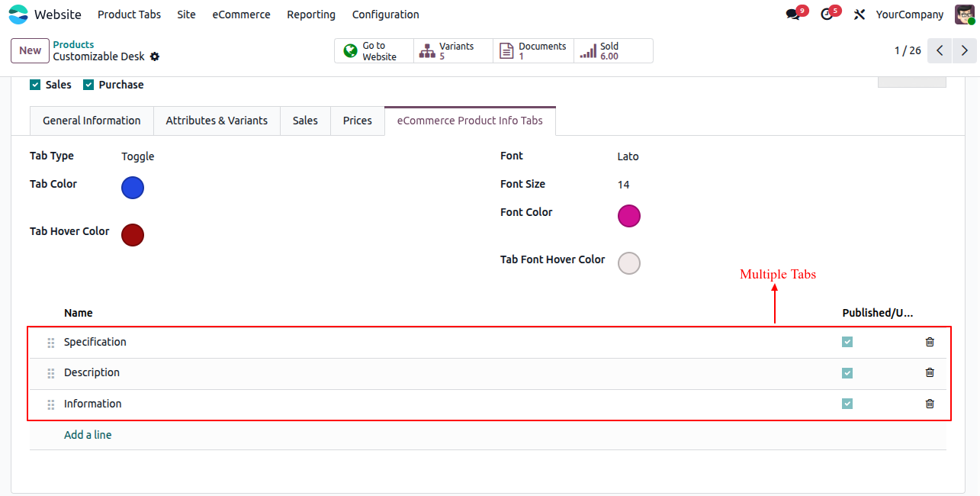Toggle published checkbox for Description
Screen dimensions: 980x496
coord(847,373)
